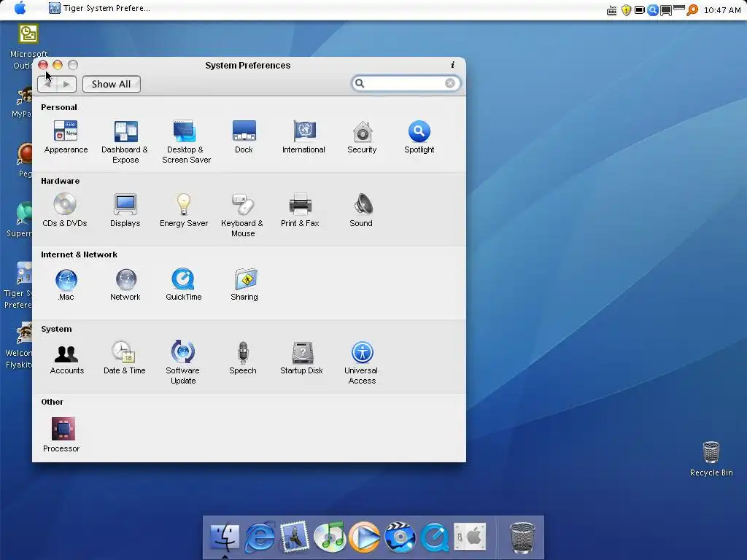Open the orange play media player in dock
This screenshot has height=560, width=747.
(x=365, y=537)
